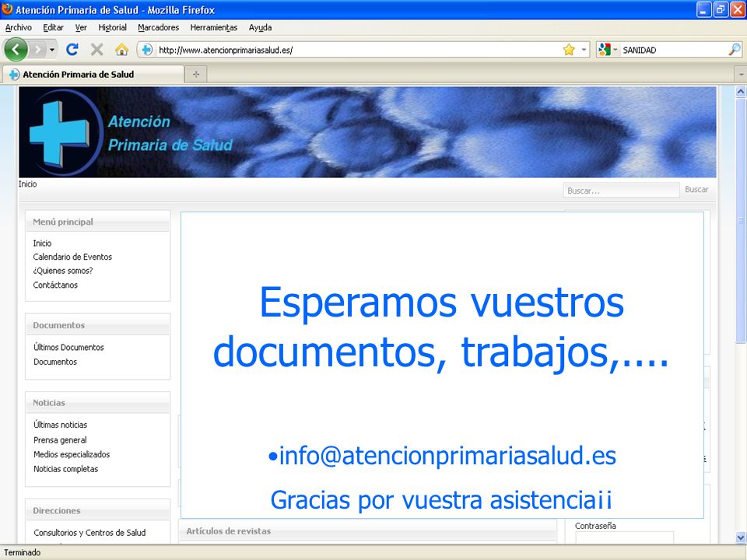Select the Atención Primaria de Salud tab
The height and width of the screenshot is (560, 747).
[93, 75]
